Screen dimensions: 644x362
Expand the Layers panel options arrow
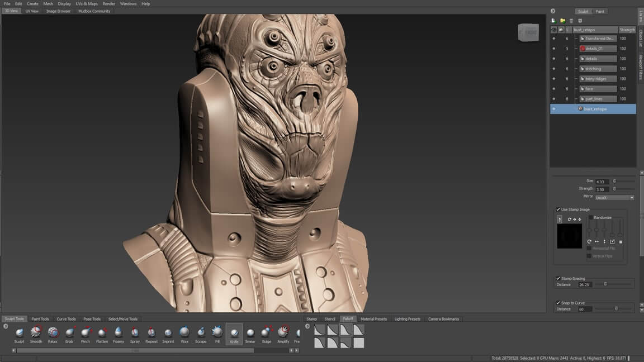click(552, 11)
